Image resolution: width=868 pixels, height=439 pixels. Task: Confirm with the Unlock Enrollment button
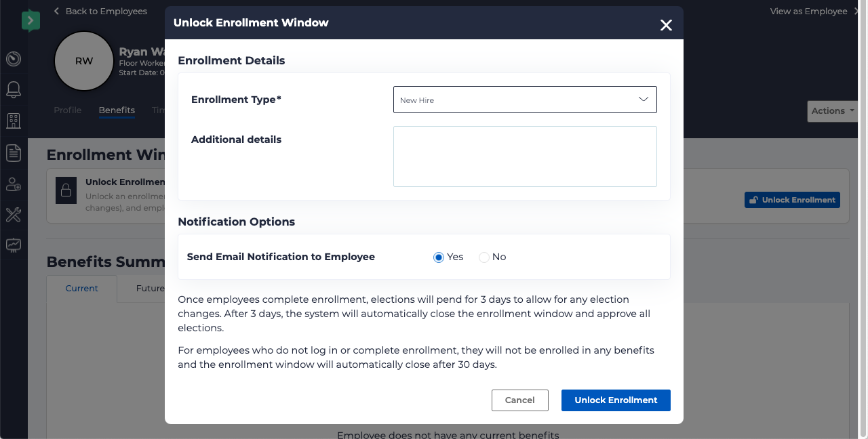tap(616, 400)
